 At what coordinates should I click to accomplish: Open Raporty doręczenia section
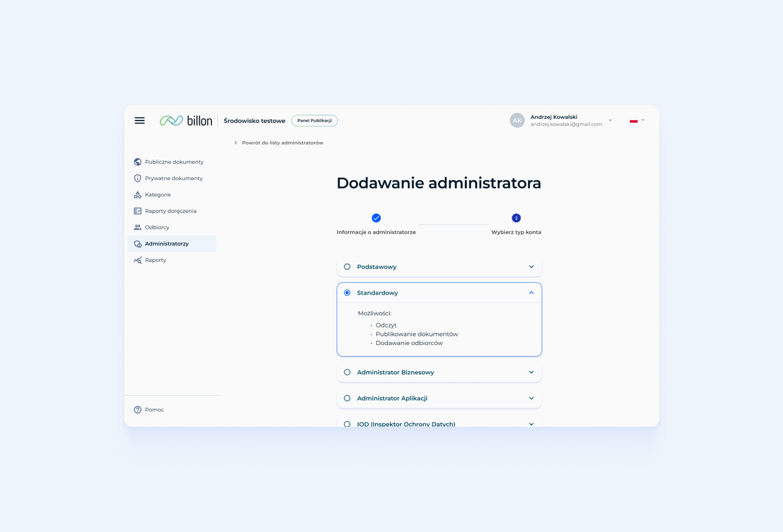[172, 211]
